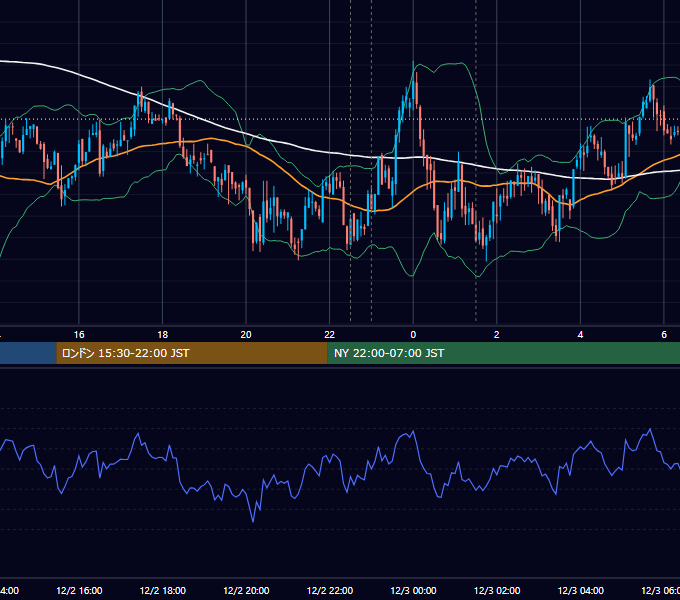Click the oscillator peak near 12/3 00:00
This screenshot has height=600, width=680.
click(414, 431)
